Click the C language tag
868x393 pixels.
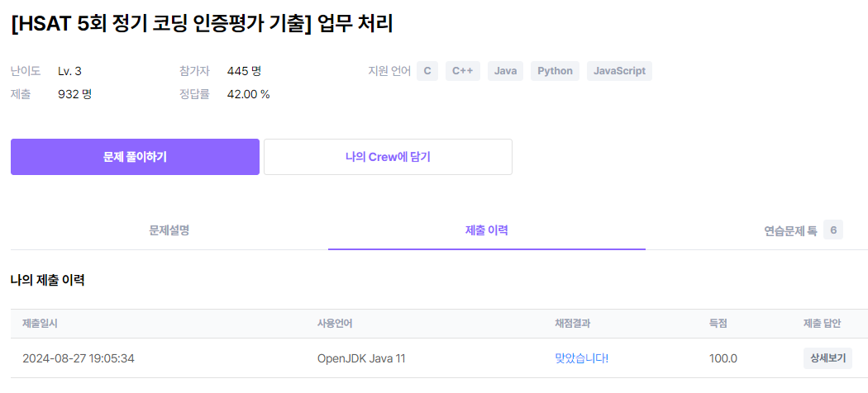coord(427,71)
